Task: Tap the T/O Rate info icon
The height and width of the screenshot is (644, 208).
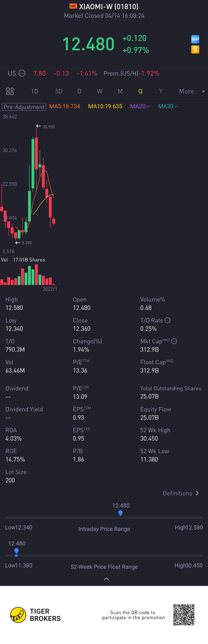Action: click(168, 320)
